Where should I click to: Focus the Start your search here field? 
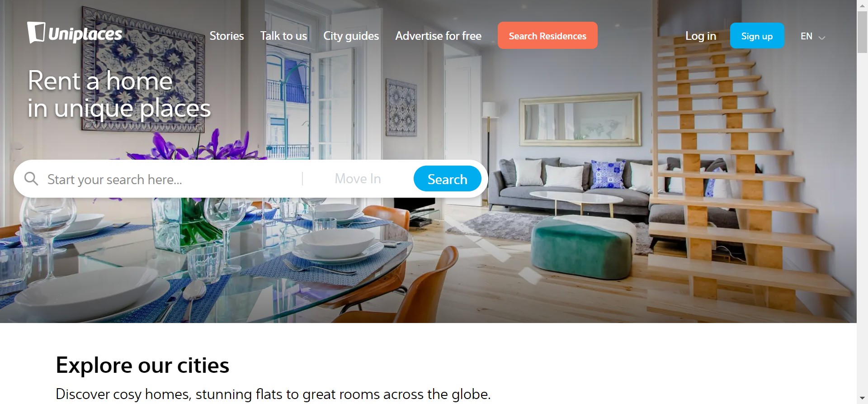point(172,179)
